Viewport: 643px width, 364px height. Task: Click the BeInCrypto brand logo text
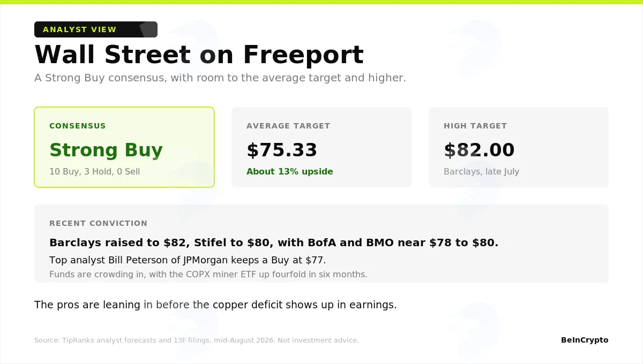pyautogui.click(x=585, y=340)
